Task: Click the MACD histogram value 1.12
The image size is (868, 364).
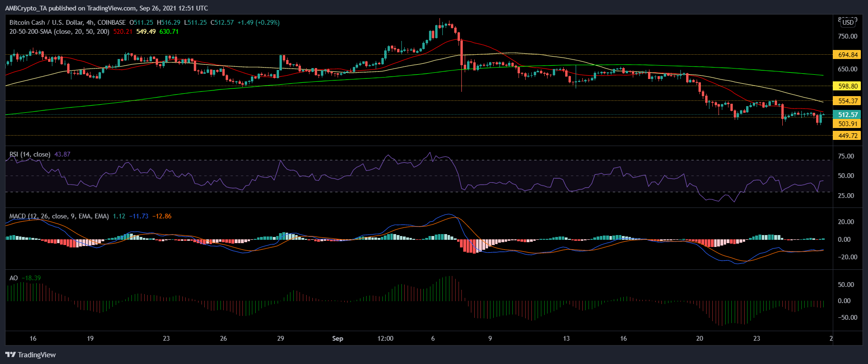Action: (x=119, y=216)
